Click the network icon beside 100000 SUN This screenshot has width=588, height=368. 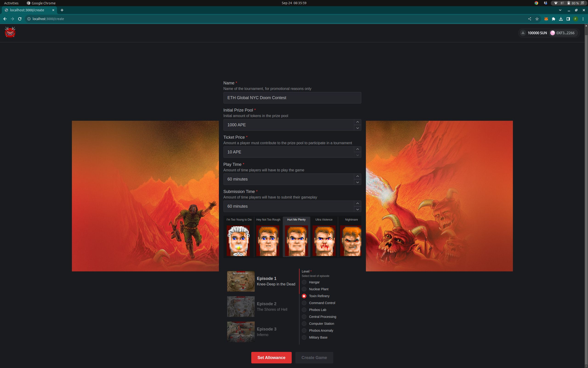click(523, 33)
